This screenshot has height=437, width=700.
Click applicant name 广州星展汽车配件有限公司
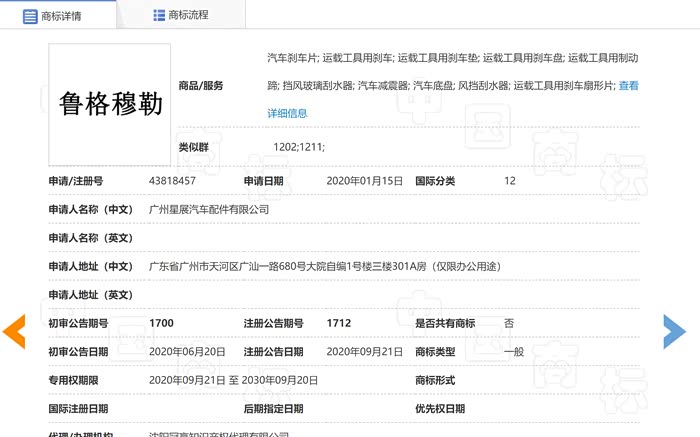pyautogui.click(x=209, y=209)
